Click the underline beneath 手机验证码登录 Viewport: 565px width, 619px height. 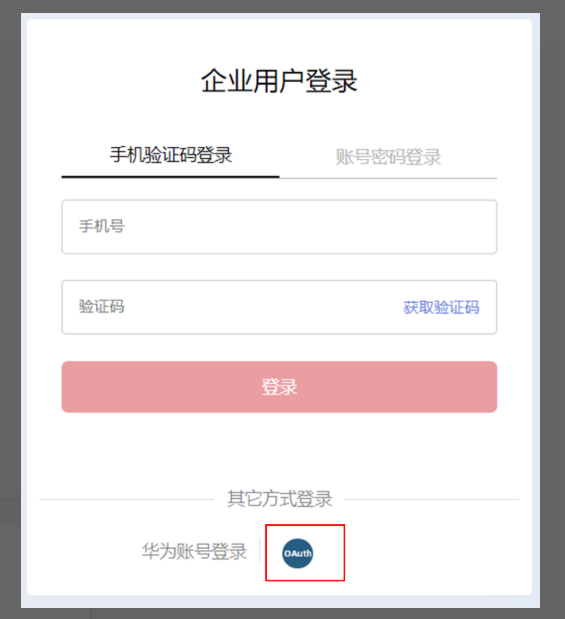[x=171, y=177]
